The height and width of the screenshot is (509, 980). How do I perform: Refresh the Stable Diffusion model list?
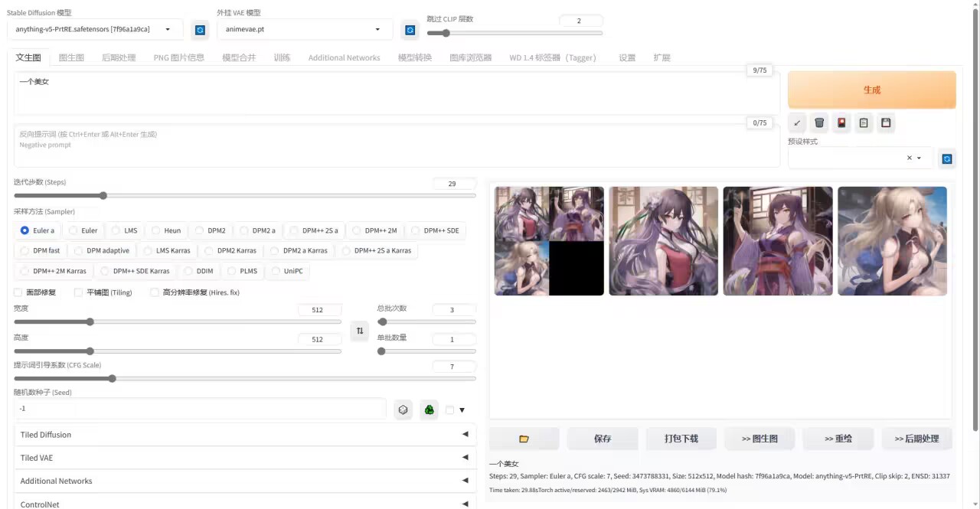pyautogui.click(x=200, y=30)
